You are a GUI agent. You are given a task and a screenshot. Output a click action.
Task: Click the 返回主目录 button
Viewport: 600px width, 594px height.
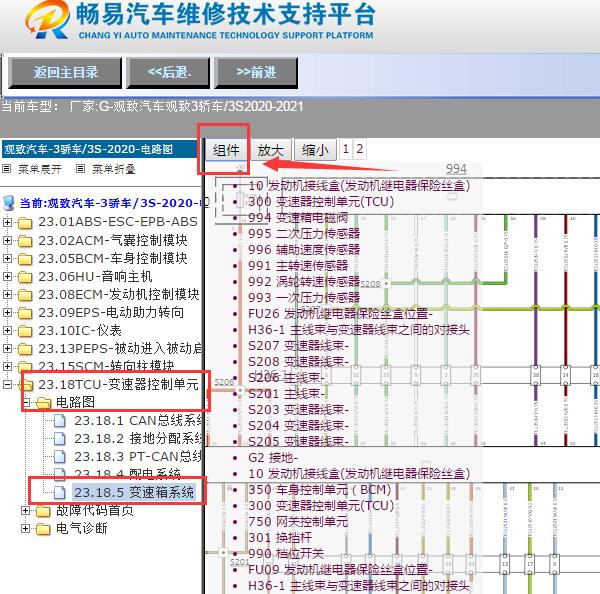coord(65,73)
